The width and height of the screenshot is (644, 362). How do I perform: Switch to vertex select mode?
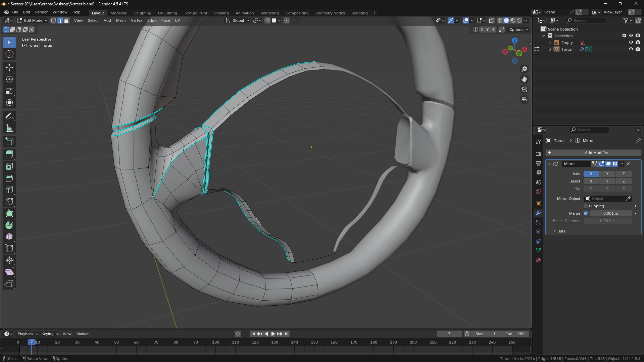coord(53,20)
